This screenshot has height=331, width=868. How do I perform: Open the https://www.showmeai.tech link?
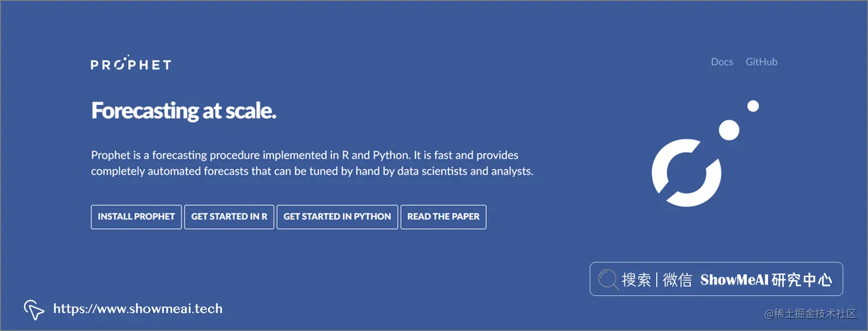(138, 309)
